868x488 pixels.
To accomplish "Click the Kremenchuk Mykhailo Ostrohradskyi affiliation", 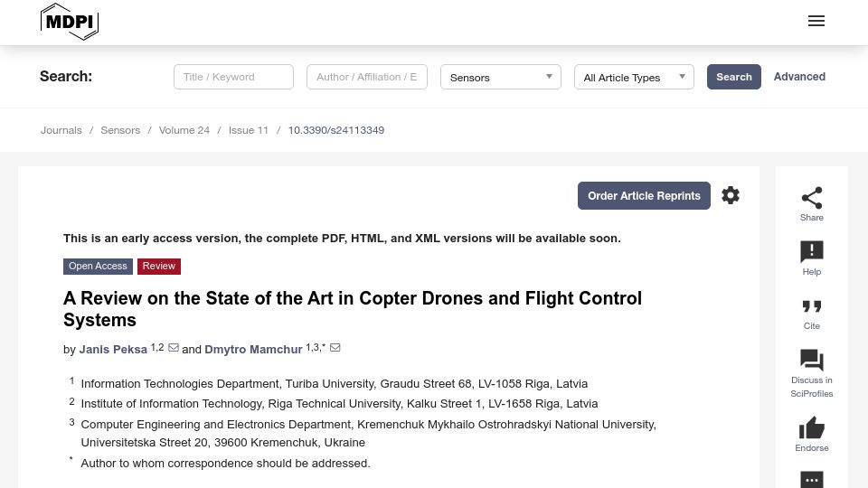I will pos(368,433).
